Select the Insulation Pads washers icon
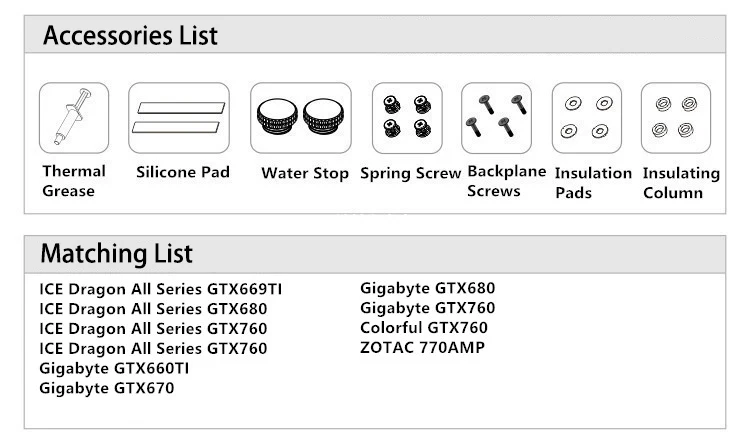The height and width of the screenshot is (444, 750). pos(587,118)
